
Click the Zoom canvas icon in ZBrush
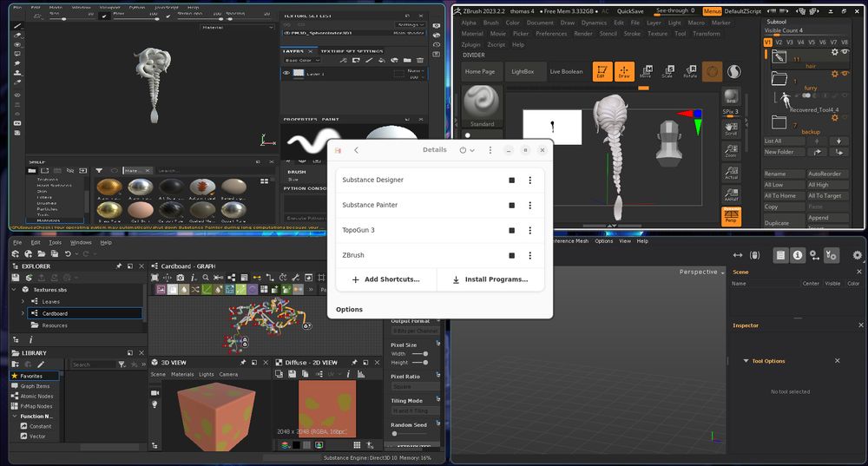(731, 150)
